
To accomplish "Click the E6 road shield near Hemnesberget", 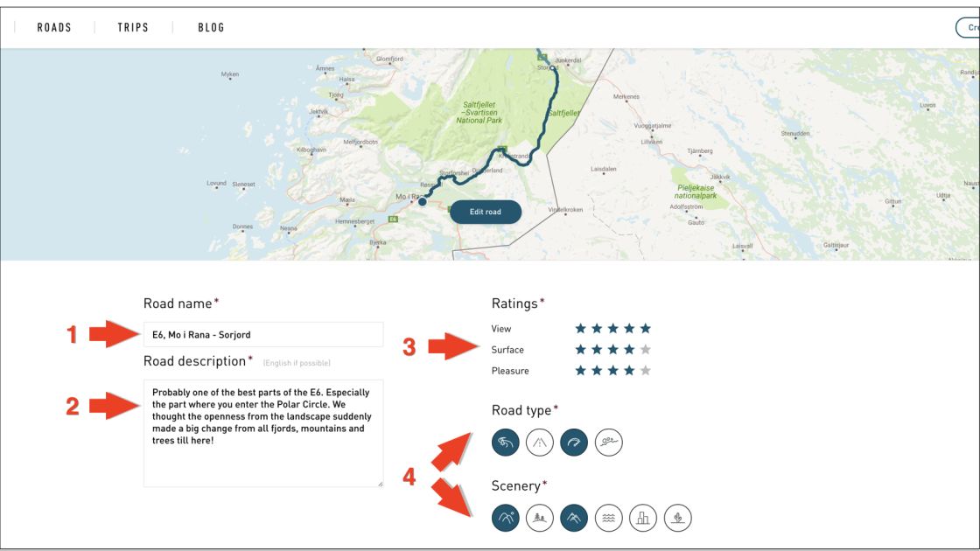I will [393, 220].
